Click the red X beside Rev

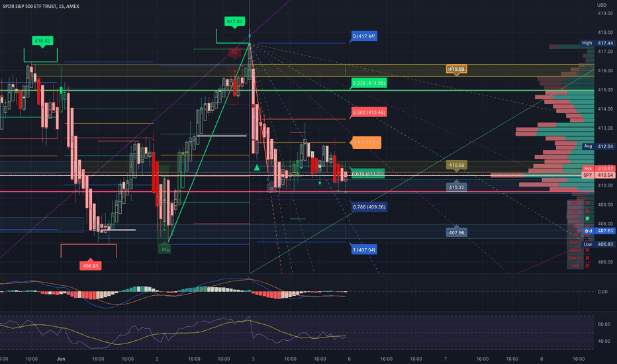pos(587,211)
